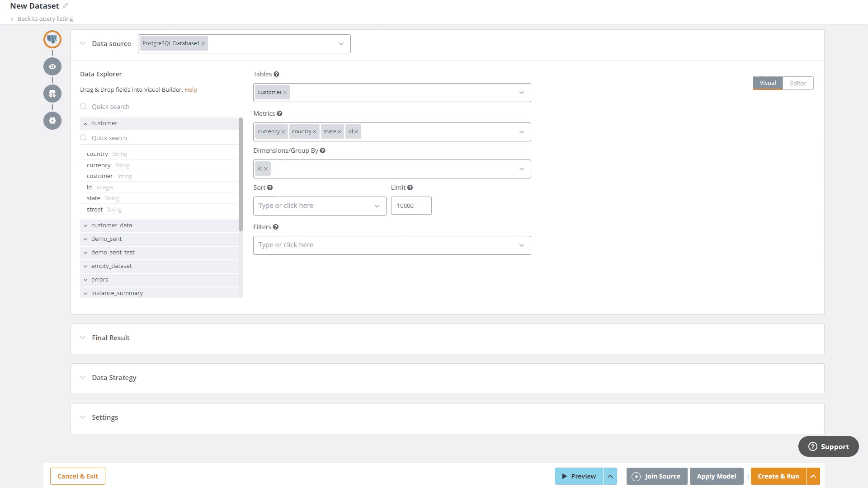Remove the id tag from Dimensions/Group By
The height and width of the screenshot is (488, 868).
pyautogui.click(x=267, y=169)
